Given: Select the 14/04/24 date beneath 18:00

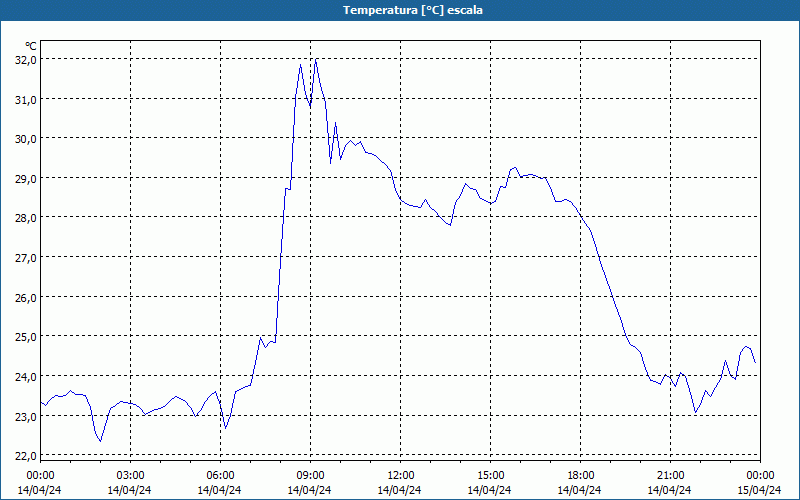Looking at the screenshot, I should pos(580,490).
